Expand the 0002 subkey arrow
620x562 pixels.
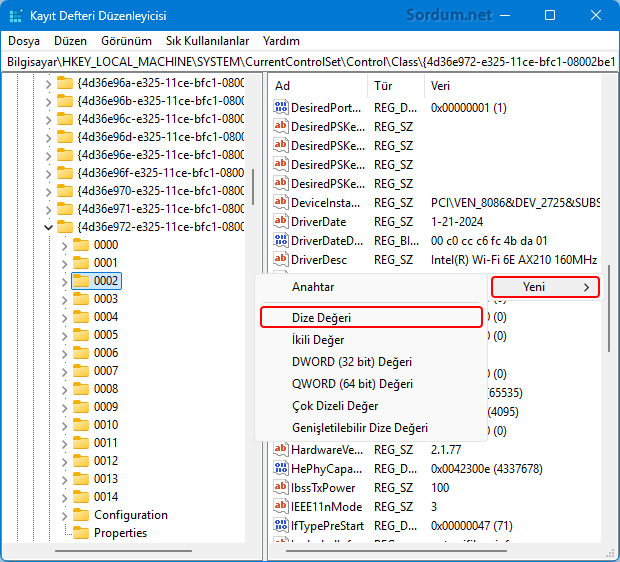(x=64, y=282)
